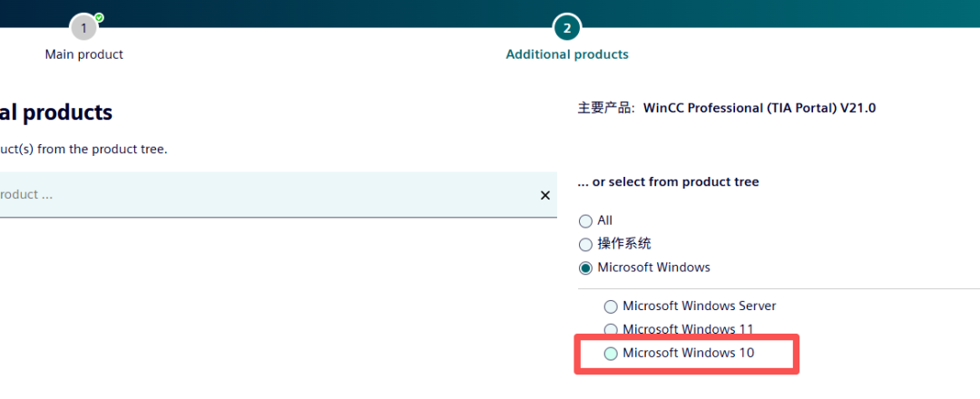Clear the search field with X icon
This screenshot has width=980, height=399.
[x=545, y=195]
